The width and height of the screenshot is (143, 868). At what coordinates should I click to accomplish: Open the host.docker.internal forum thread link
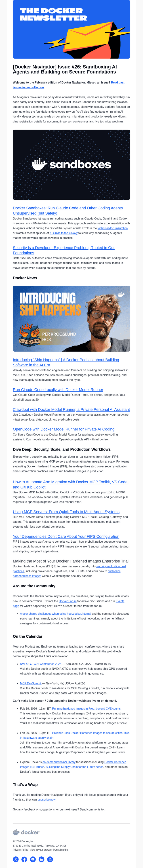pos(56,614)
